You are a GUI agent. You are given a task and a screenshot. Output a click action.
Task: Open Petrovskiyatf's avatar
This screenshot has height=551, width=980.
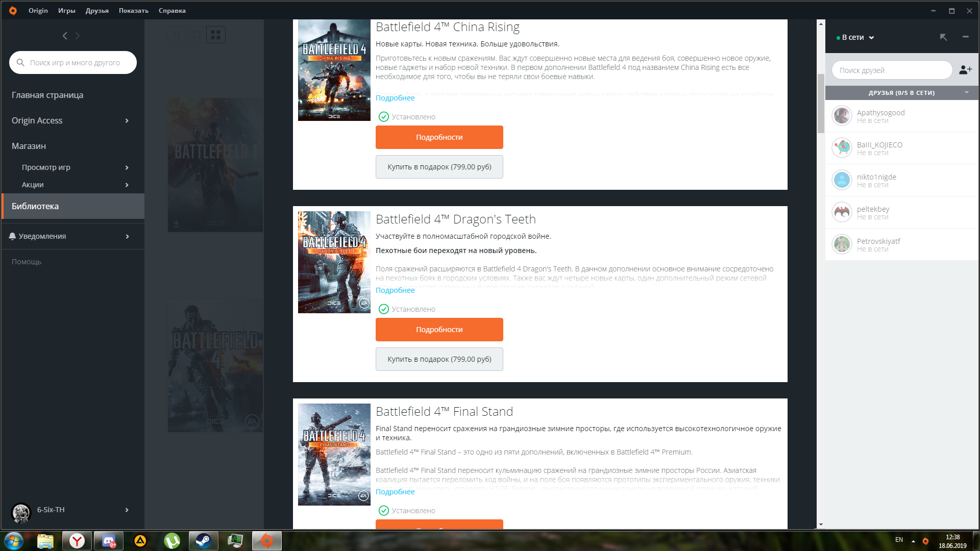tap(842, 244)
